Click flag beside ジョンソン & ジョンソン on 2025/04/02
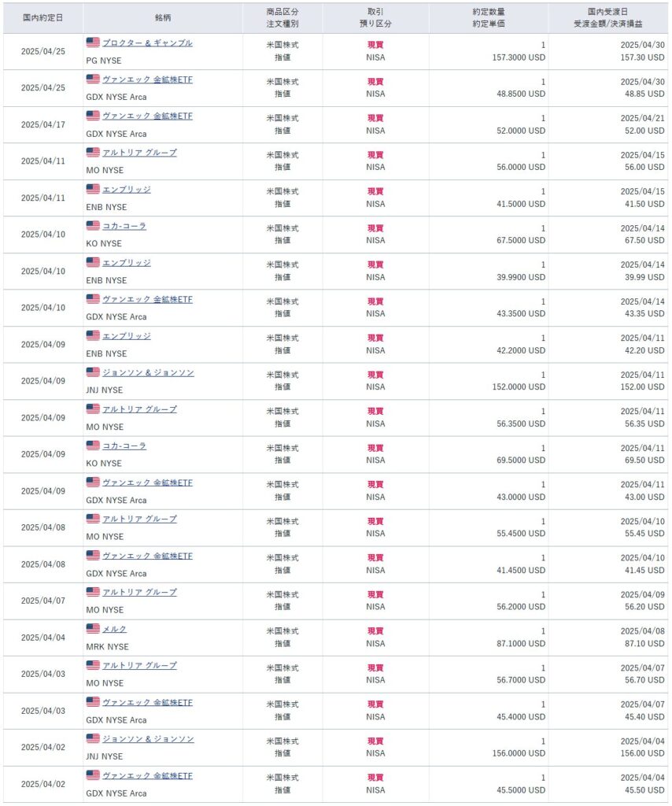The image size is (672, 806). click(93, 738)
